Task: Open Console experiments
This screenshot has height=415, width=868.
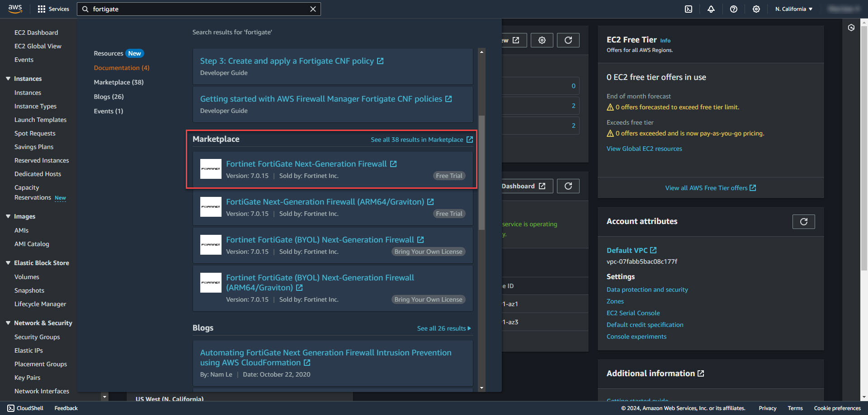Action: (x=637, y=336)
